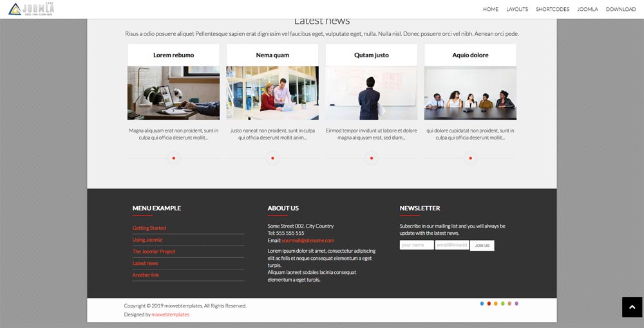Open the Download menu item
The image size is (644, 328).
(621, 10)
